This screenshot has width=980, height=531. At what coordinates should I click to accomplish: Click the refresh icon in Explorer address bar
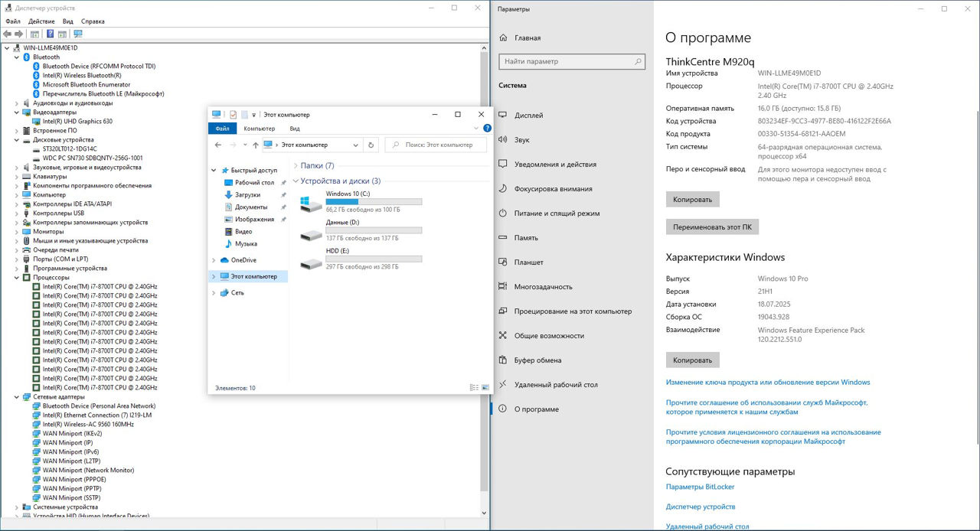coord(371,145)
